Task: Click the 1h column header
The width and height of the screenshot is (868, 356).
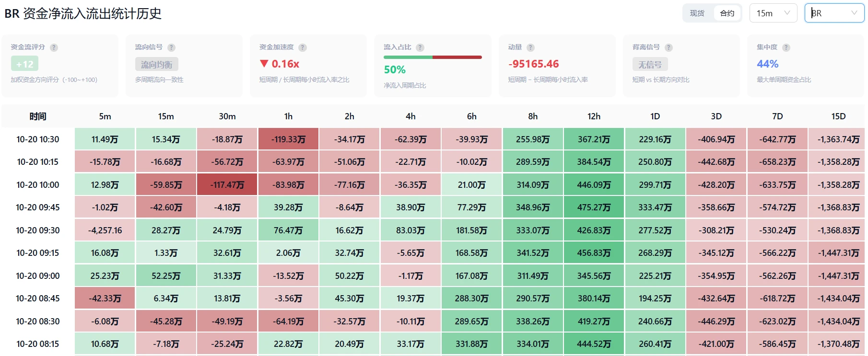Action: [288, 116]
